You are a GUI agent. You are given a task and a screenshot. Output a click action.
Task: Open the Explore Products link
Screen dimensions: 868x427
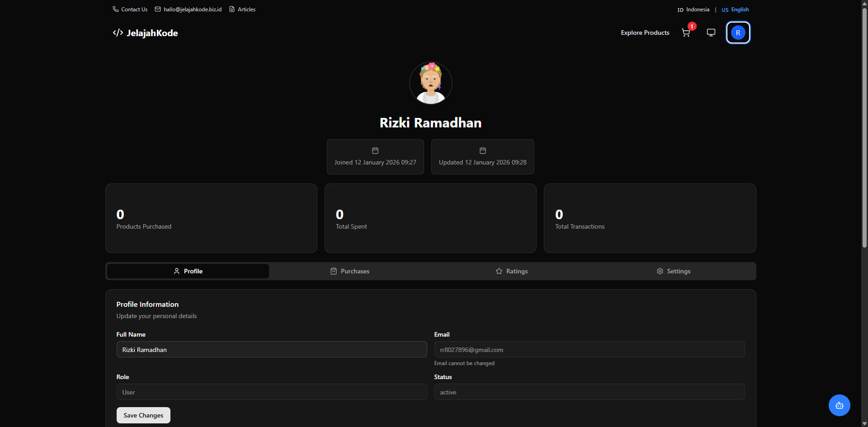(645, 33)
